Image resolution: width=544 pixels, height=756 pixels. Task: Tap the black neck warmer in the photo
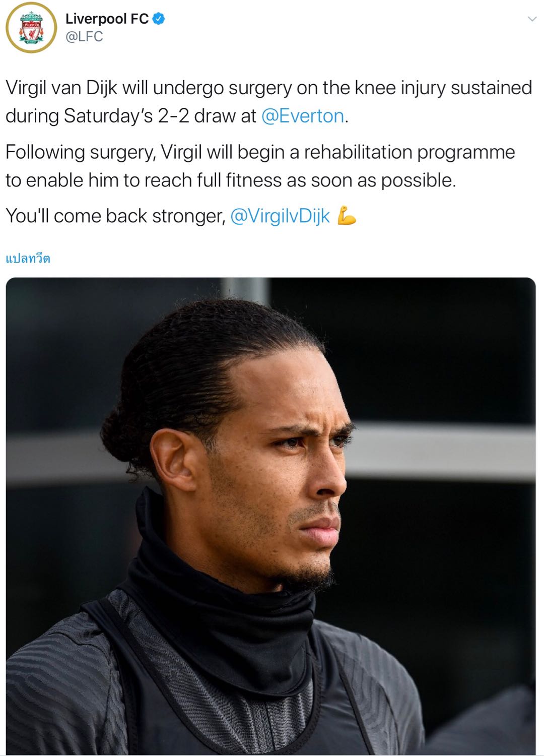[x=222, y=595]
